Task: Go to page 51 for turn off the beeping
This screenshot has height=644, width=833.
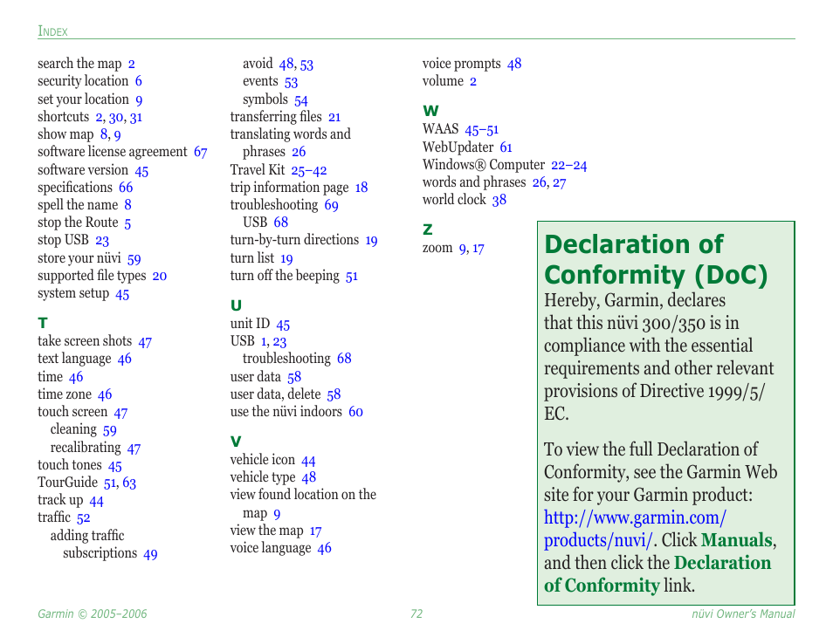Action: tap(352, 276)
